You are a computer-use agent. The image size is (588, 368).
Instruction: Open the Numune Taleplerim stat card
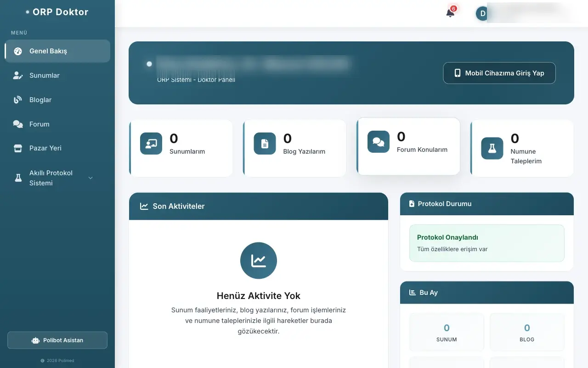pos(522,148)
